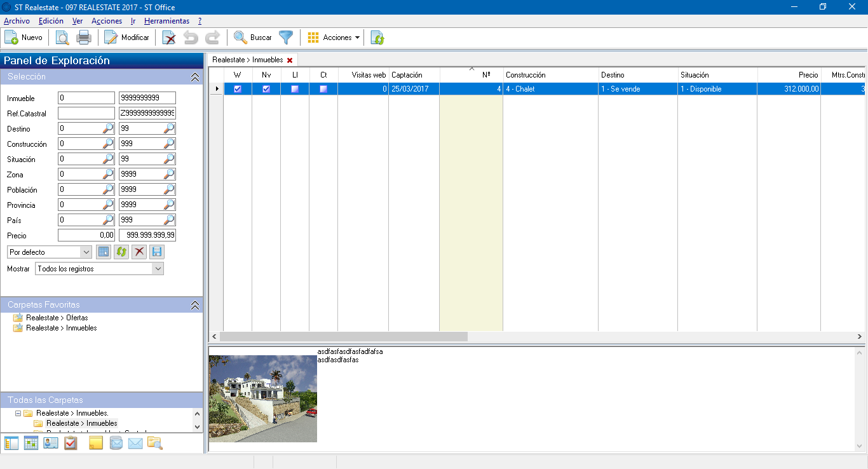Open the Edición menu
The height and width of the screenshot is (469, 868).
click(51, 21)
